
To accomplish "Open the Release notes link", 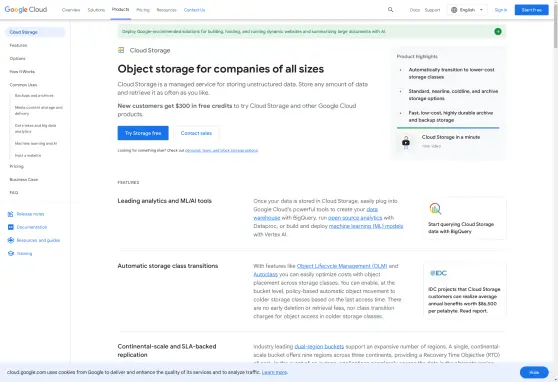I will click(x=31, y=214).
